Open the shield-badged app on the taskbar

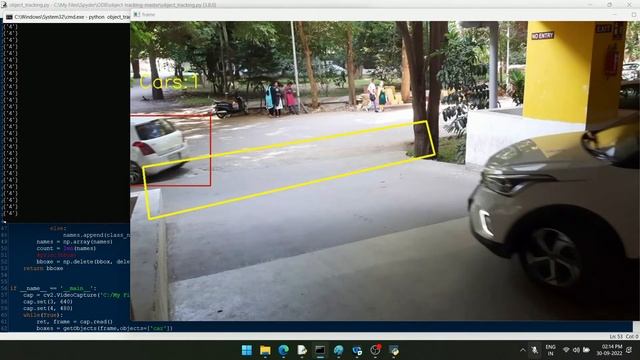[357, 350]
